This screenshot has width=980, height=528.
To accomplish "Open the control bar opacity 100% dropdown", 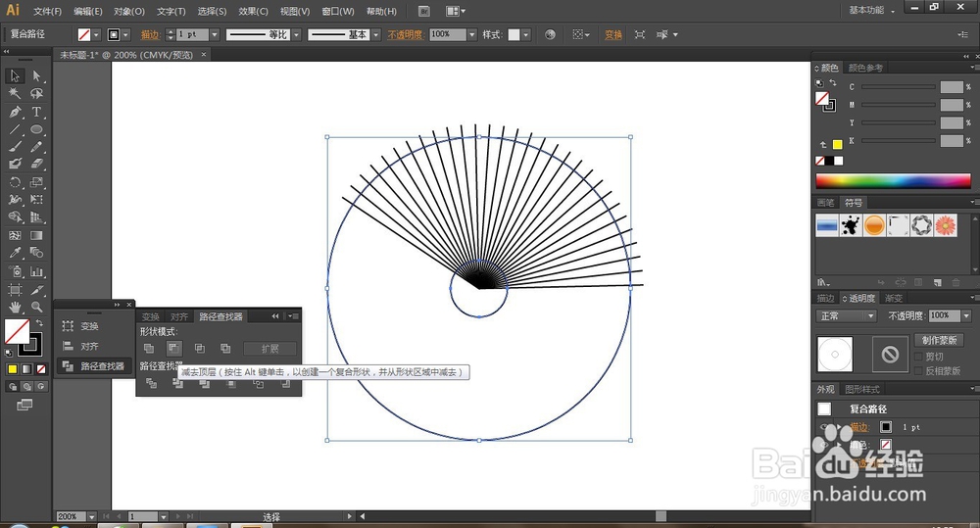I will (x=472, y=35).
